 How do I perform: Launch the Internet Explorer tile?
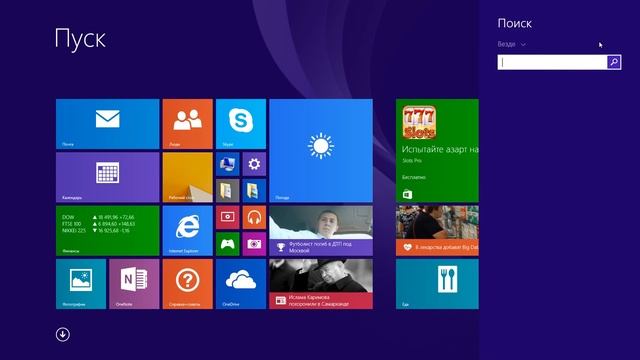pos(188,231)
